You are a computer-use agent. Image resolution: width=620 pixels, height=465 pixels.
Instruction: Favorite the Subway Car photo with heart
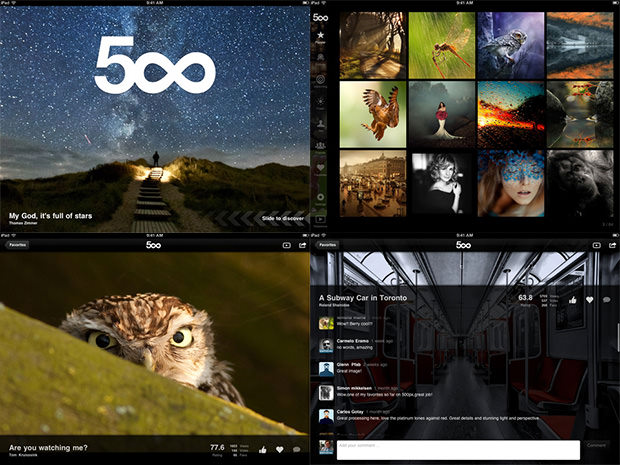[x=590, y=300]
